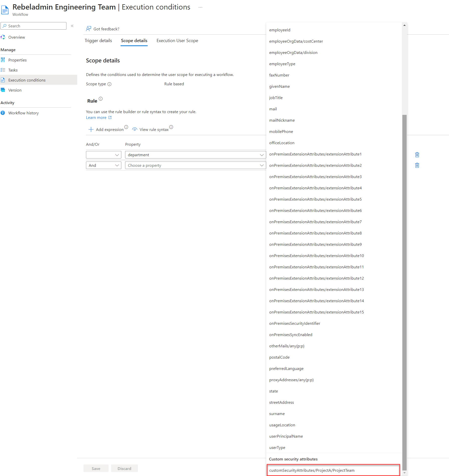Click the Add expression plus icon
Viewport: 449px width, 476px height.
(91, 129)
